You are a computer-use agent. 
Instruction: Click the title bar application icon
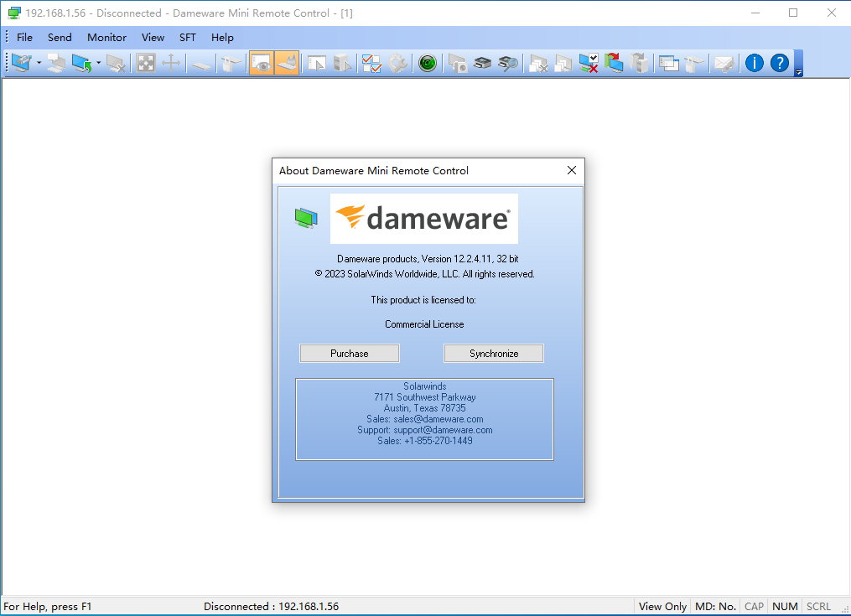click(x=14, y=13)
